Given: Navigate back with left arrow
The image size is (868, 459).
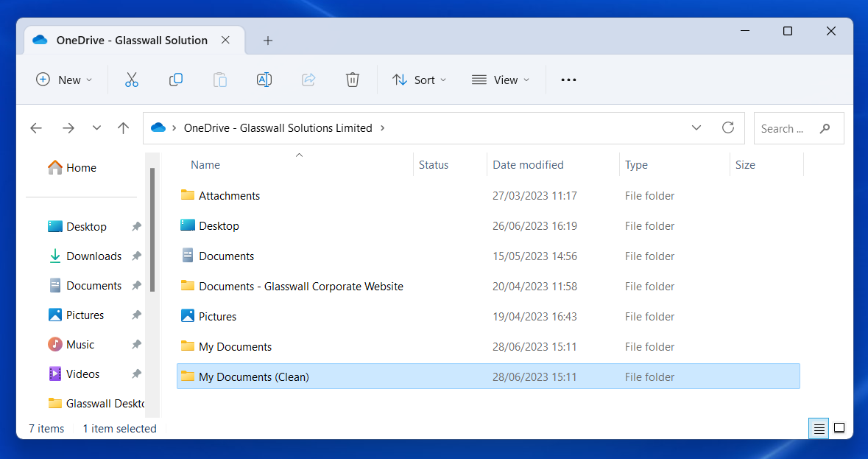Looking at the screenshot, I should [x=36, y=128].
